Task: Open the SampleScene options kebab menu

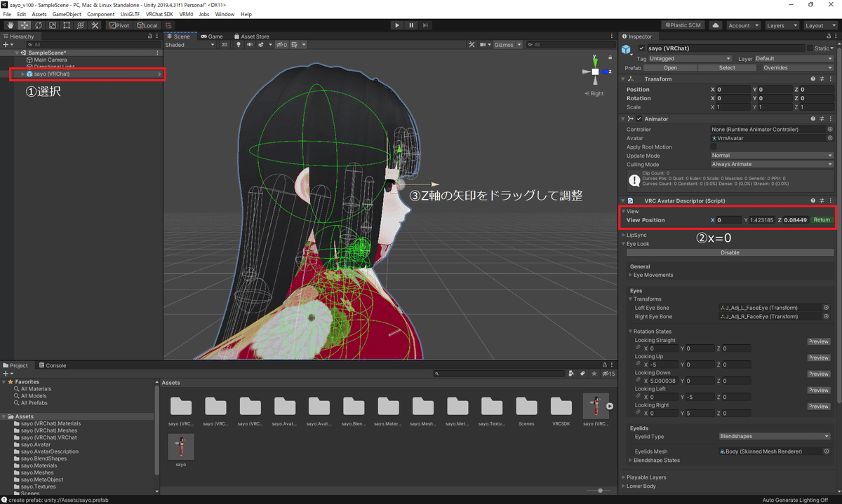Action: (157, 53)
